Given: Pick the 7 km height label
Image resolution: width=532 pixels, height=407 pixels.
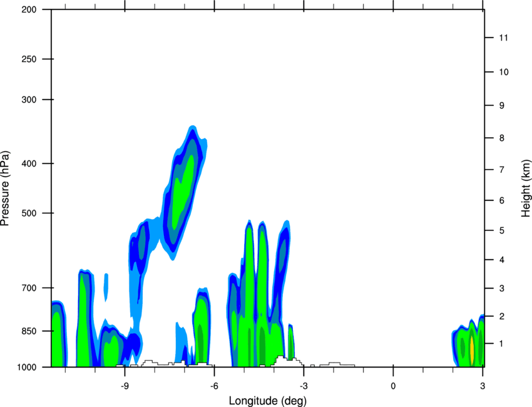Looking at the screenshot, I should [x=502, y=170].
